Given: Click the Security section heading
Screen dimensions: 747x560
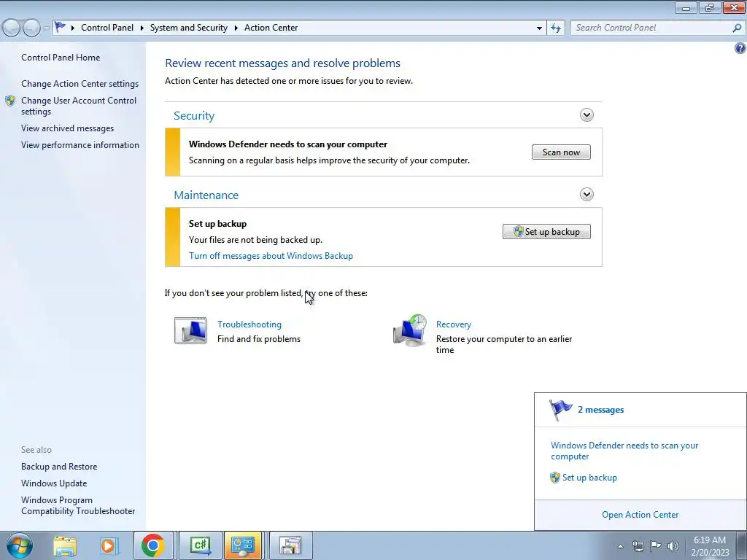Looking at the screenshot, I should (x=194, y=116).
